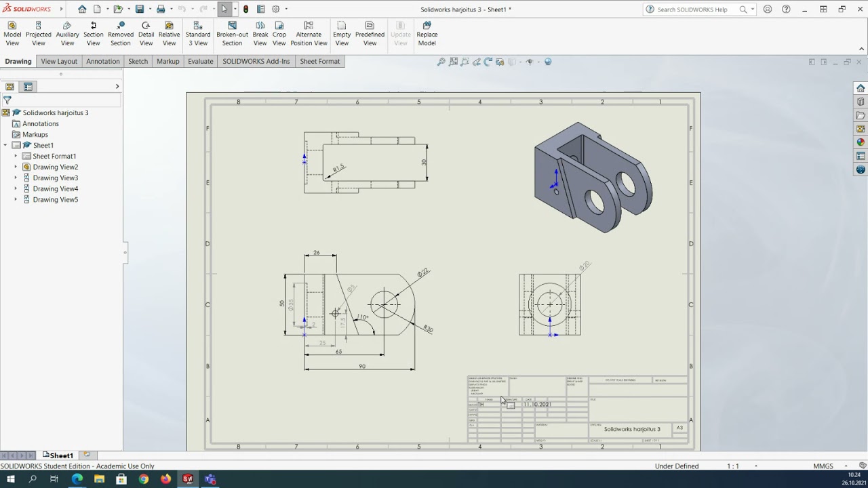The image size is (868, 488).
Task: Click the Rebuild traffic light icon
Action: point(245,9)
